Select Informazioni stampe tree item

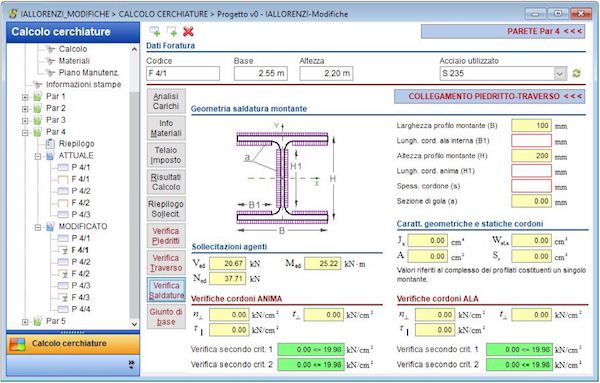coord(83,85)
